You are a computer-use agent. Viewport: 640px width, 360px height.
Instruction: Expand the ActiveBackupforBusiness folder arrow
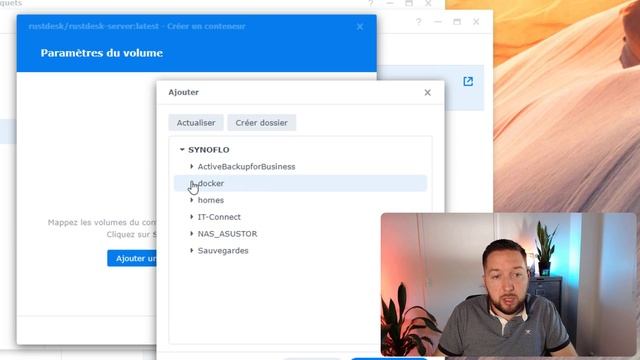point(191,167)
